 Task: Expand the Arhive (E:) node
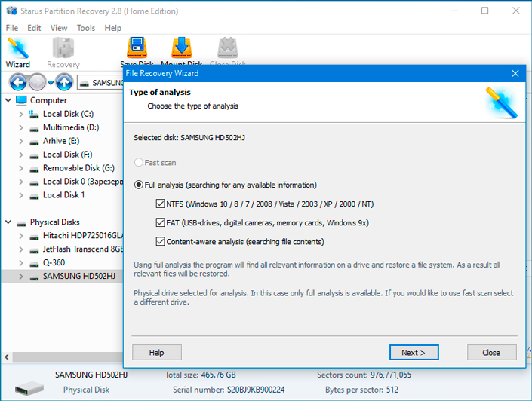tap(20, 141)
